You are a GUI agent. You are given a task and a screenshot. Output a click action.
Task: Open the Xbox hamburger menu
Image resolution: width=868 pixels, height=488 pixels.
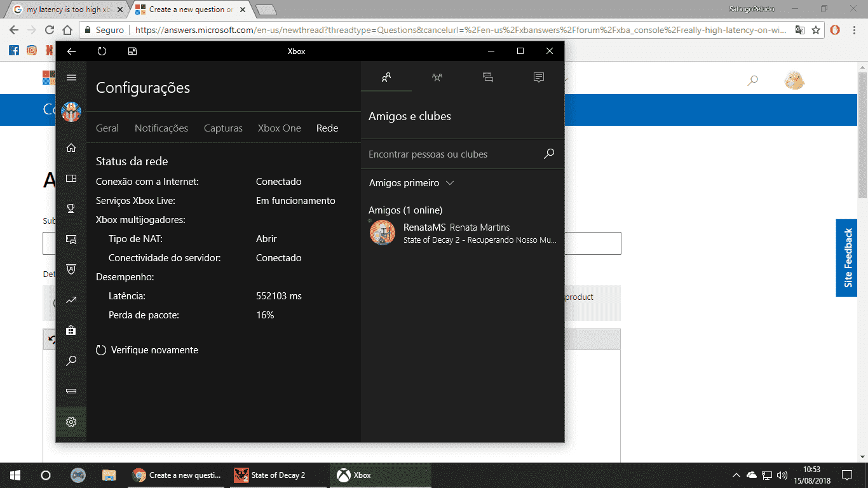click(x=71, y=78)
